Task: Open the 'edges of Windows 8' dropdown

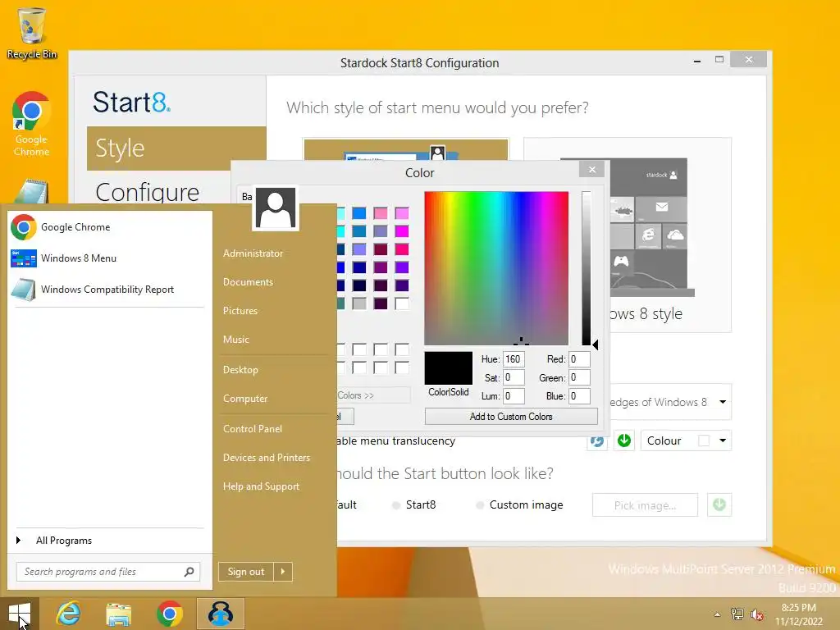Action: pos(723,402)
